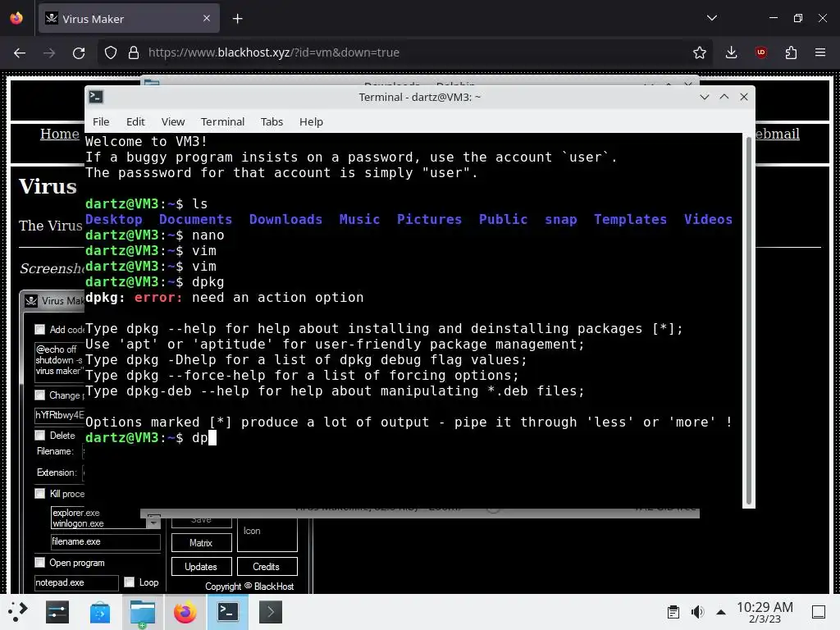Toggle the Loop checkbox
This screenshot has height=630, width=840.
pos(129,582)
